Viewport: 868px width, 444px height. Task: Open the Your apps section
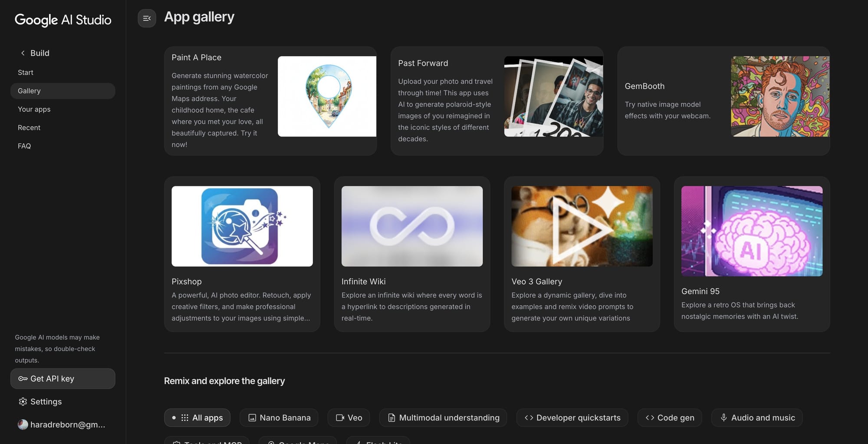tap(34, 109)
